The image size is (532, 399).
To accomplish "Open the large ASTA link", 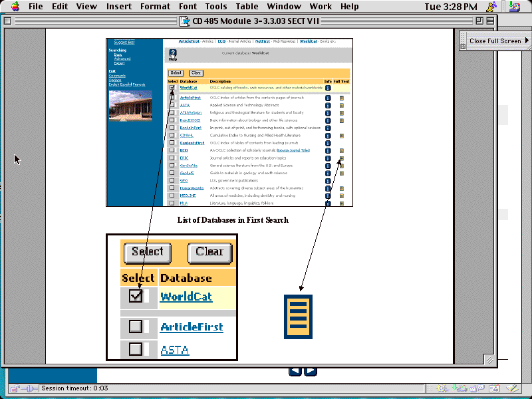I will point(175,350).
